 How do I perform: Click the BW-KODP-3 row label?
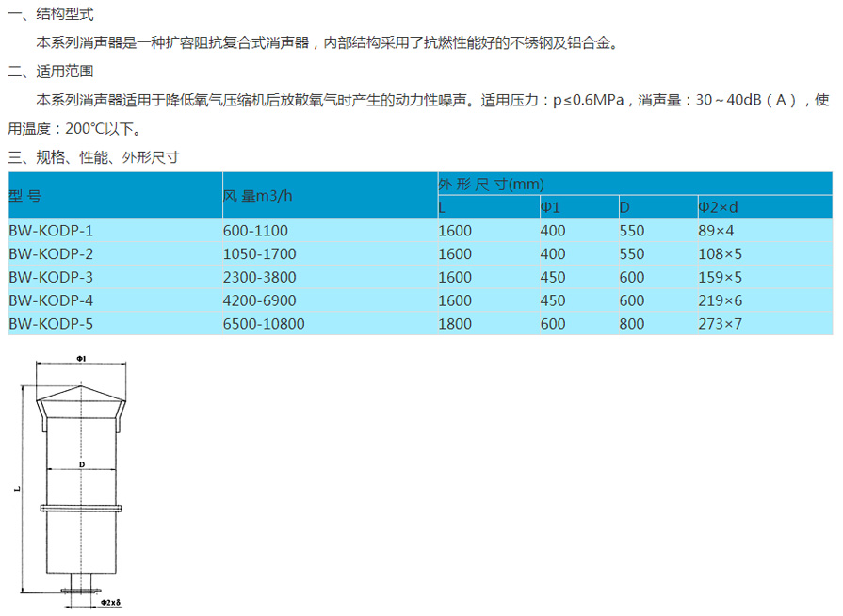(x=51, y=277)
